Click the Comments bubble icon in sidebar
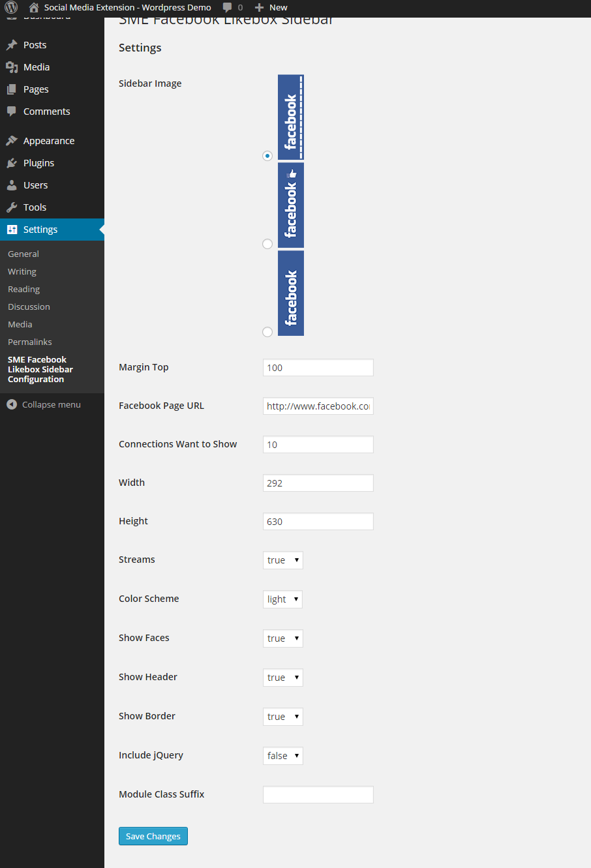Image resolution: width=591 pixels, height=868 pixels. (12, 112)
